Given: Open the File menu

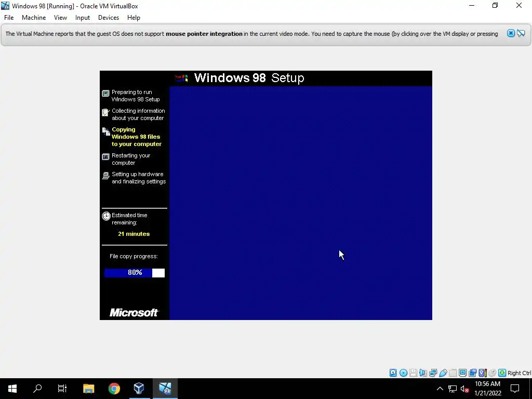Looking at the screenshot, I should 9,18.
